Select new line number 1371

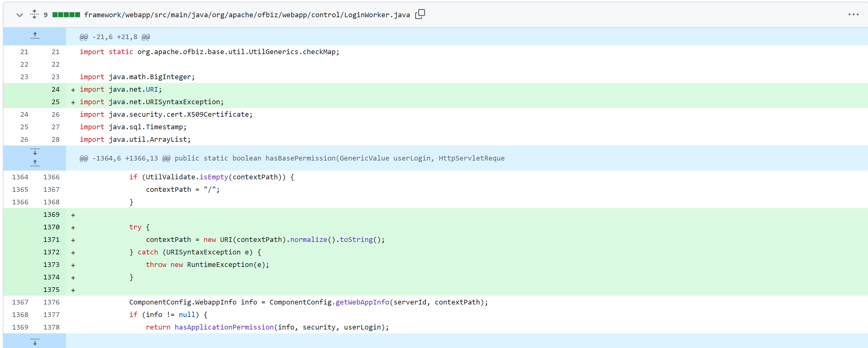coord(51,239)
